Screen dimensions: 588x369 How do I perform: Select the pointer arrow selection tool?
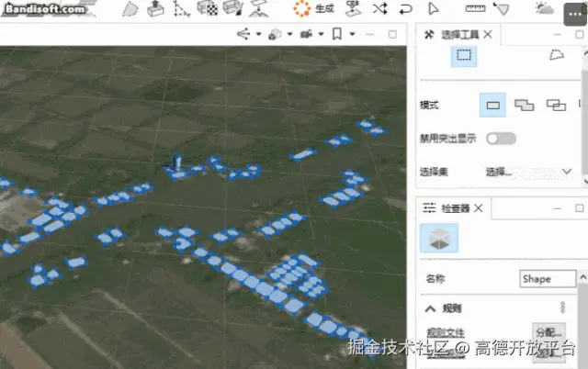click(433, 8)
